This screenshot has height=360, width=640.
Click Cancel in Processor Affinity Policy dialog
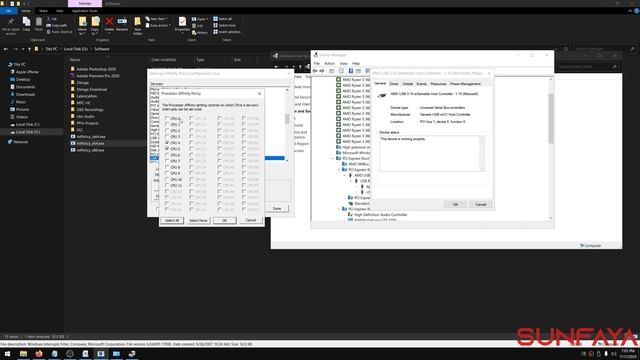point(250,220)
